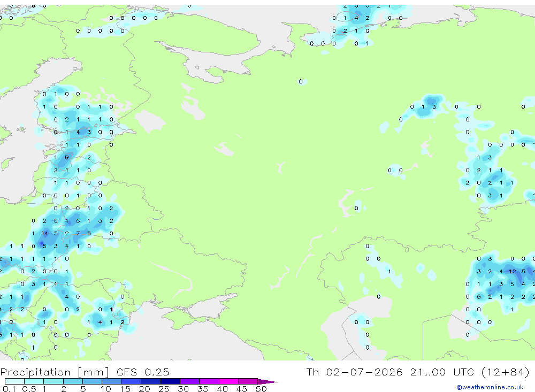This screenshot has height=392, width=535.
Task: Click the '14' precipitation value on the map
Action: pyautogui.click(x=45, y=233)
